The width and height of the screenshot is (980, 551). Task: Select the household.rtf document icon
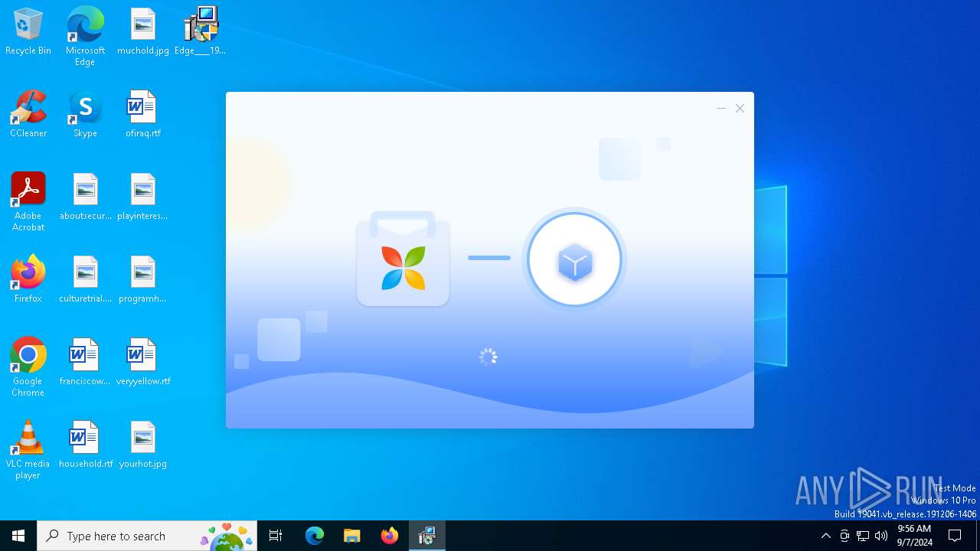click(86, 445)
